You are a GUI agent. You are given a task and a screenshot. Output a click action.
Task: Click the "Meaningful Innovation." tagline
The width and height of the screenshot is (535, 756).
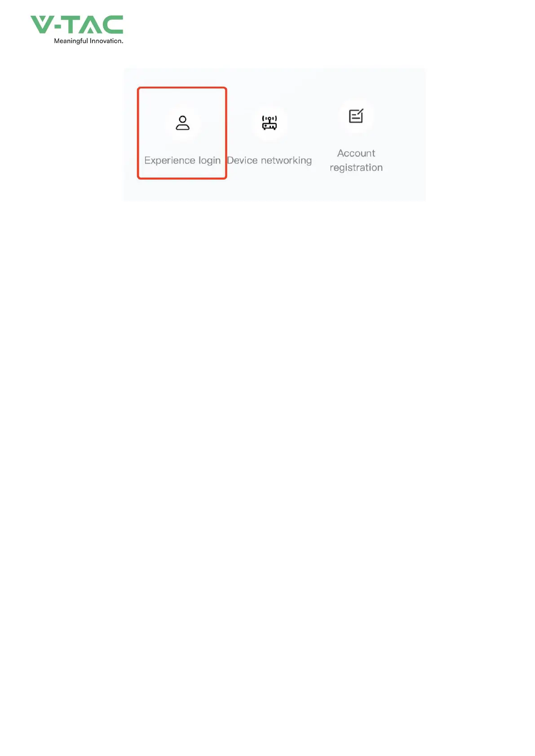[x=88, y=41]
